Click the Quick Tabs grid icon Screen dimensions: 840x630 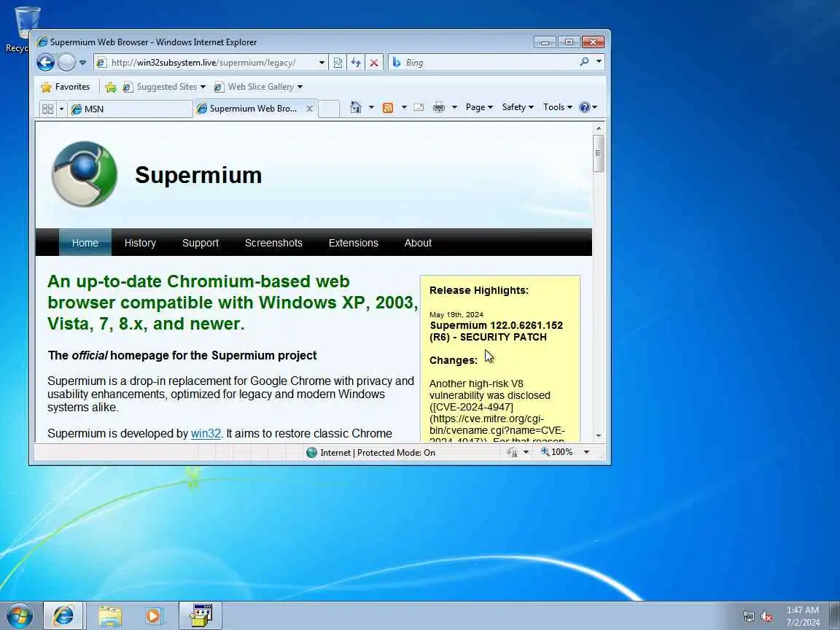point(47,109)
